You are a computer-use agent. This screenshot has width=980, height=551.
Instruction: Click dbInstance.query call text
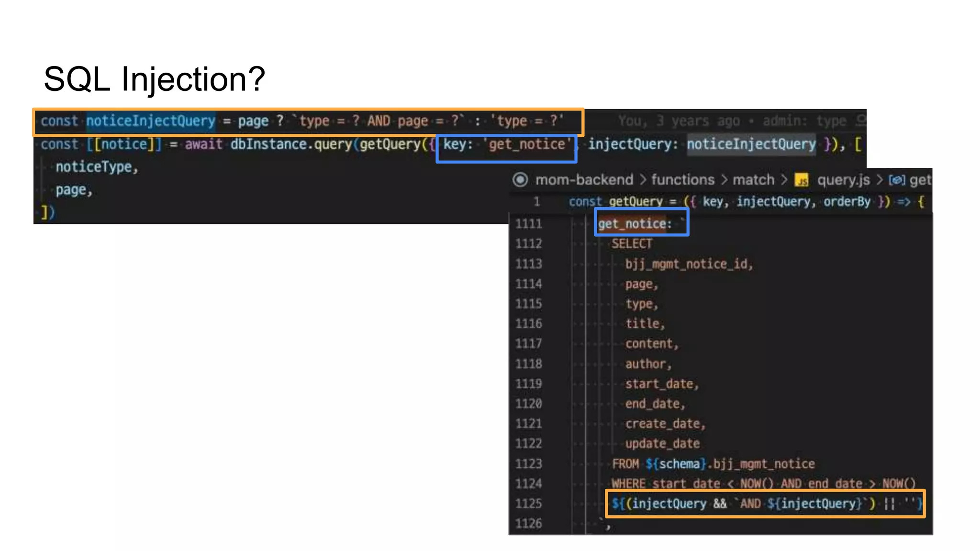pyautogui.click(x=291, y=144)
